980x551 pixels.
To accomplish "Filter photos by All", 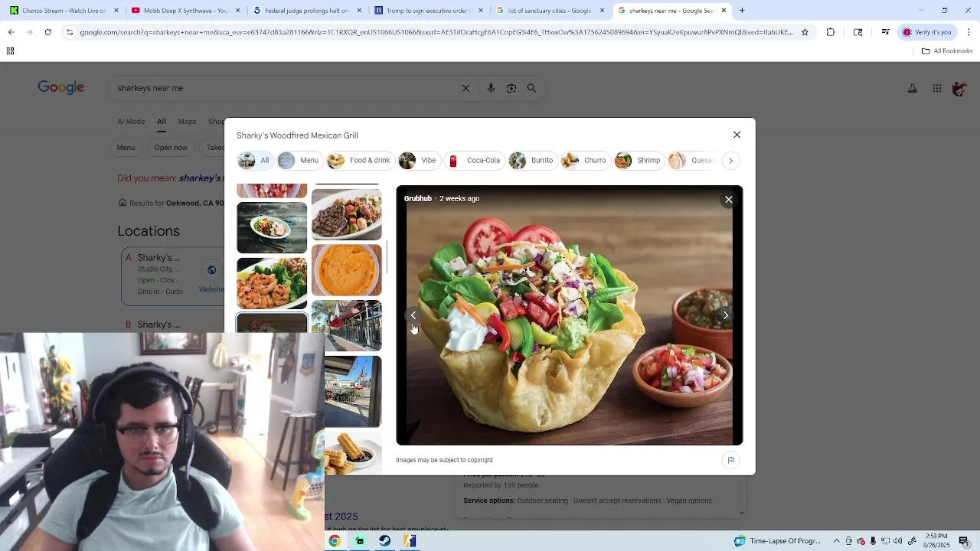I will click(254, 161).
